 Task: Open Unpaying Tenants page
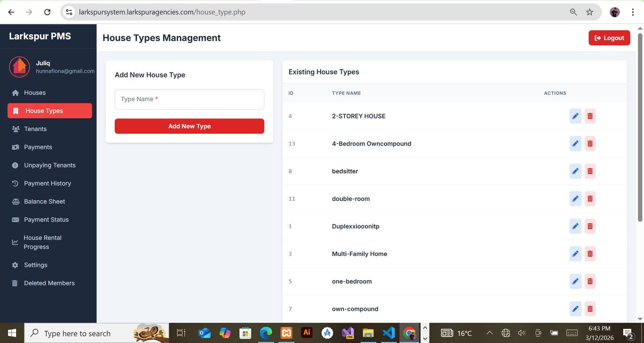pyautogui.click(x=50, y=165)
